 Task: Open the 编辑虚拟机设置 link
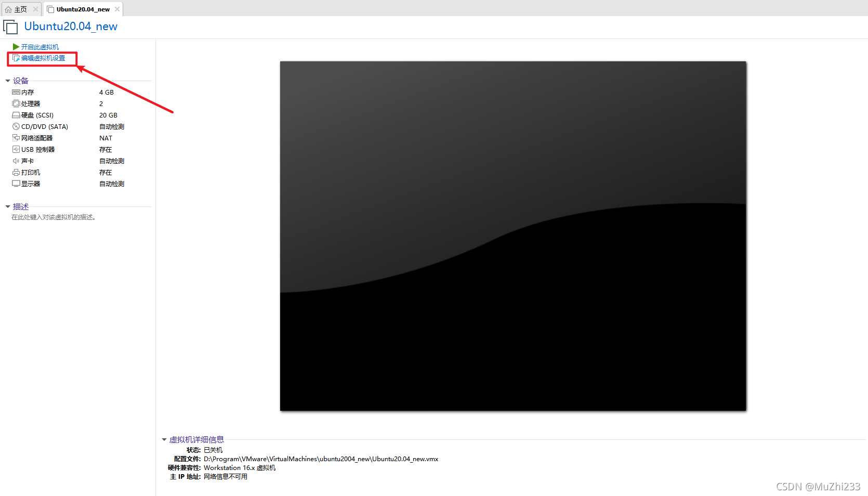[43, 58]
